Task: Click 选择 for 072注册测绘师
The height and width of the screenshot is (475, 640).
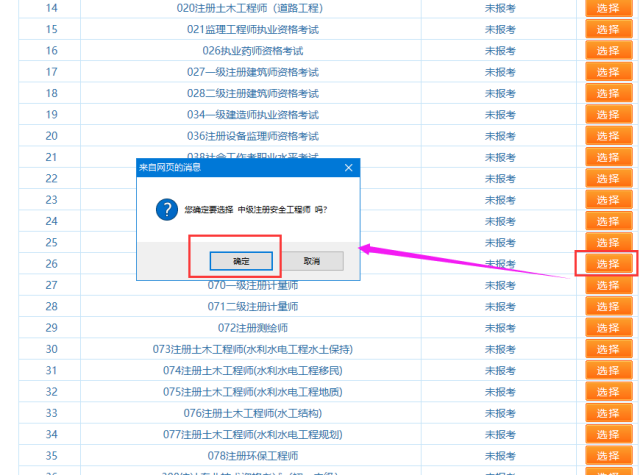Action: [x=608, y=328]
